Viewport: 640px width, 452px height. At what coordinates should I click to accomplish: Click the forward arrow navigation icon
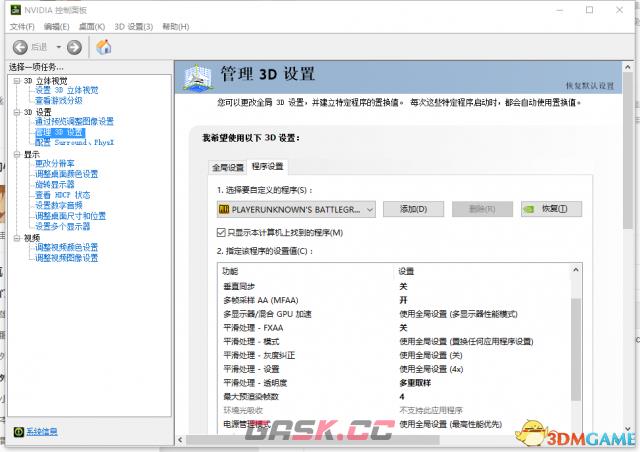pyautogui.click(x=74, y=47)
